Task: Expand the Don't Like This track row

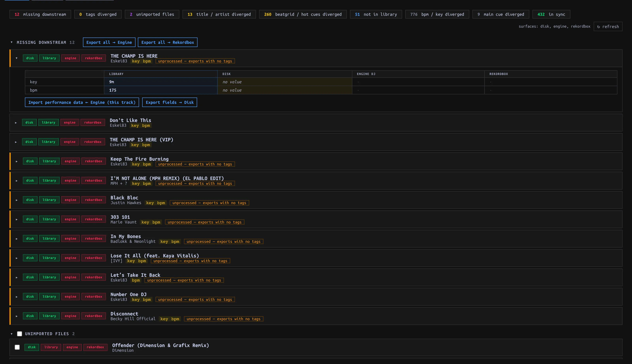Action: pos(16,123)
